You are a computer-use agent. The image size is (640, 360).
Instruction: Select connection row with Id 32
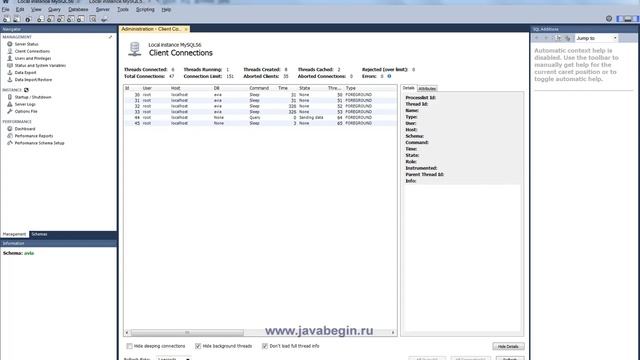click(260, 106)
